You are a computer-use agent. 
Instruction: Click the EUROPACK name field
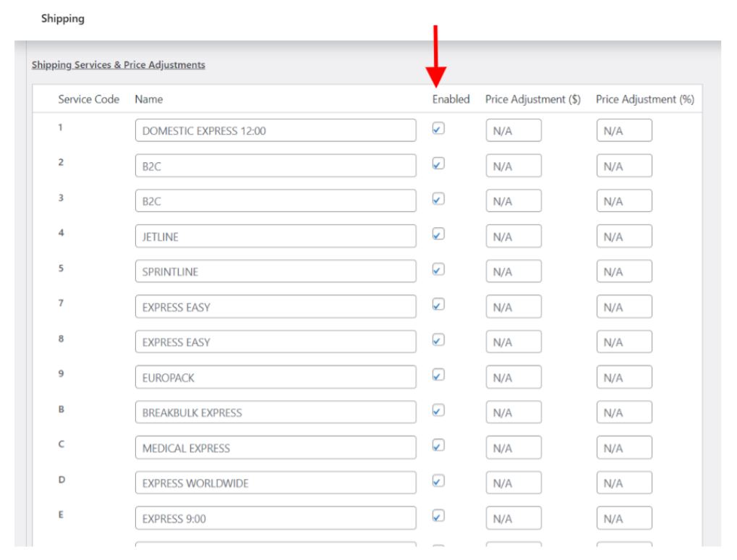(x=276, y=377)
